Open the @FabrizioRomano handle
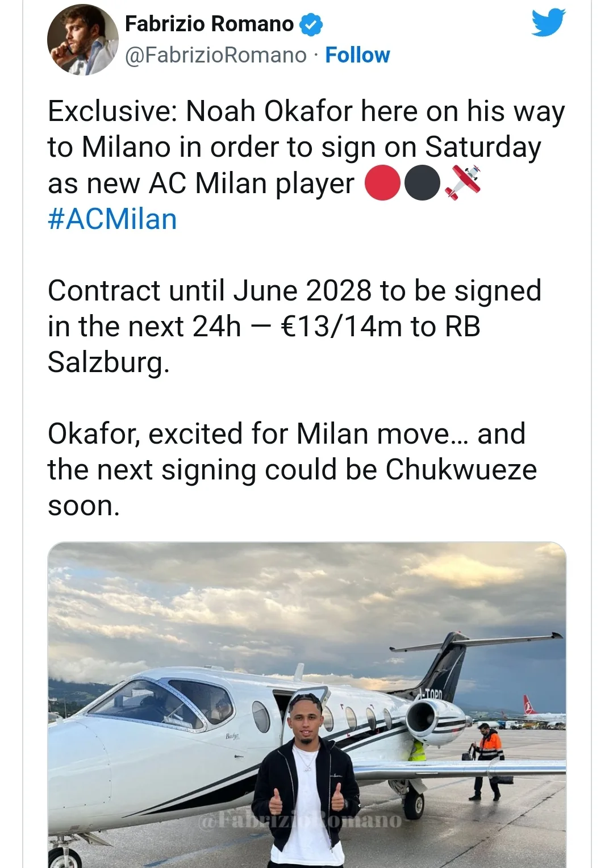 [x=216, y=55]
